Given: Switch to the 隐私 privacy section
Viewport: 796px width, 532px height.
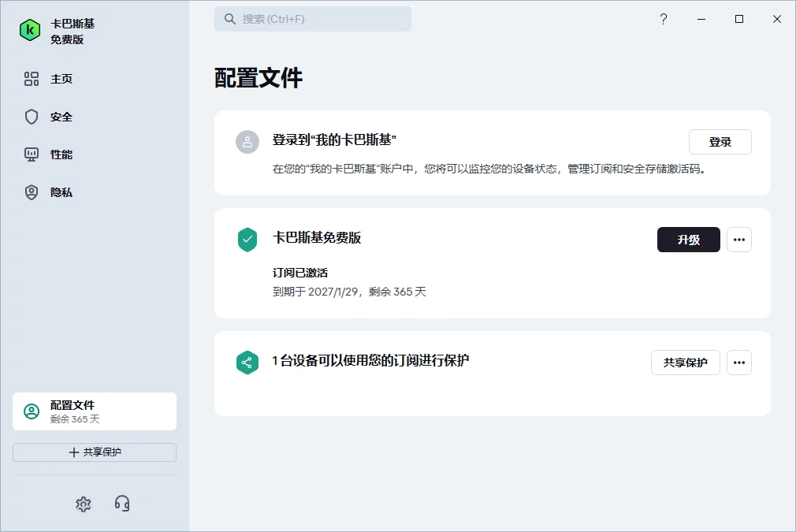Looking at the screenshot, I should click(61, 192).
